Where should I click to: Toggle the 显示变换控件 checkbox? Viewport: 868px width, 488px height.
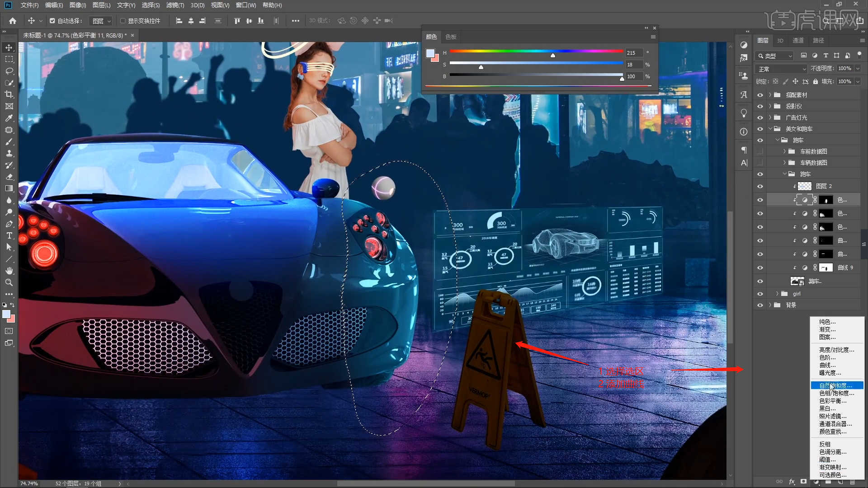[x=123, y=21]
